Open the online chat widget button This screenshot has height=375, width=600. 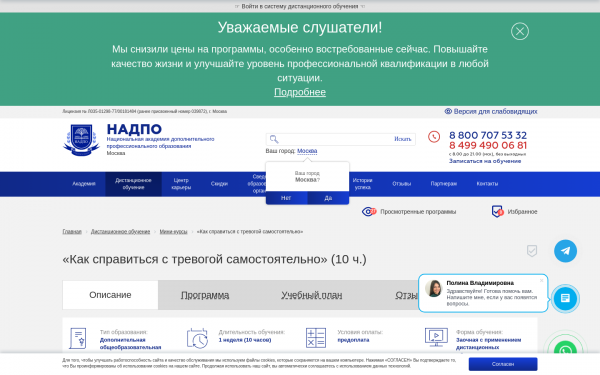pos(565,298)
